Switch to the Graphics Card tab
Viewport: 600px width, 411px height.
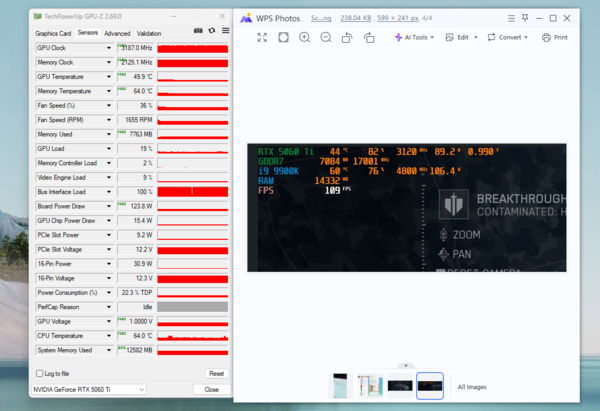pyautogui.click(x=53, y=33)
